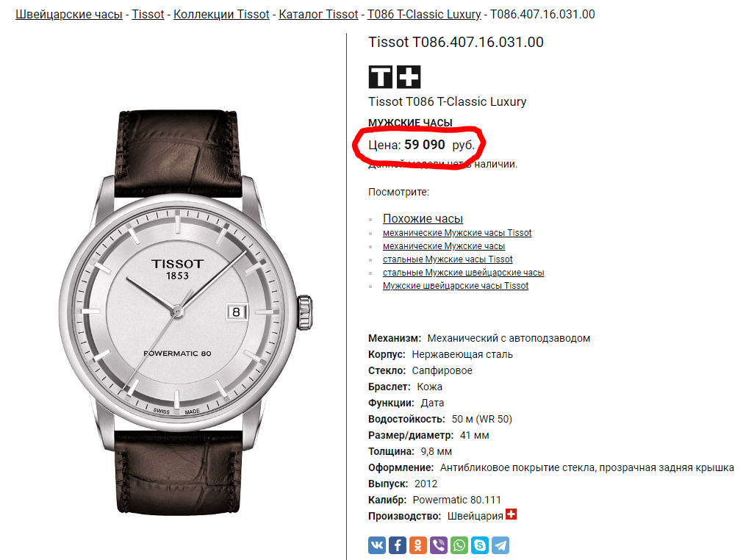Image resolution: width=743 pixels, height=560 pixels.
Task: Share via the Odnoklassniki icon
Action: pyautogui.click(x=418, y=545)
